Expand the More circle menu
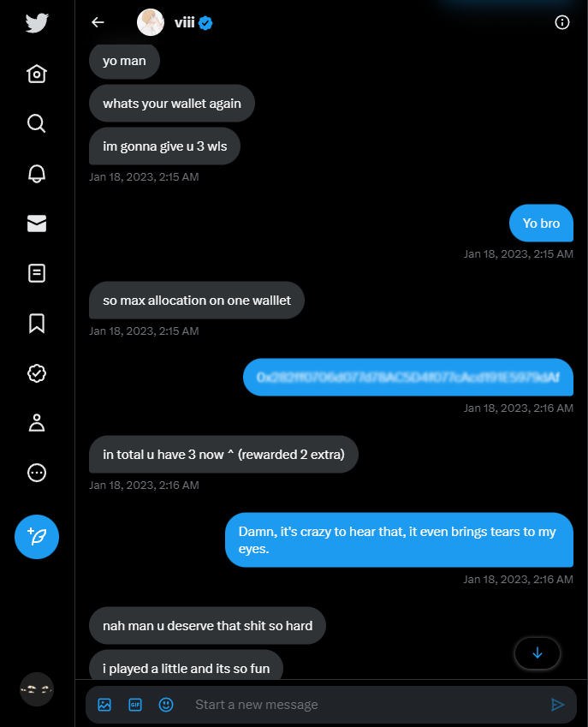This screenshot has height=727, width=588. point(37,473)
